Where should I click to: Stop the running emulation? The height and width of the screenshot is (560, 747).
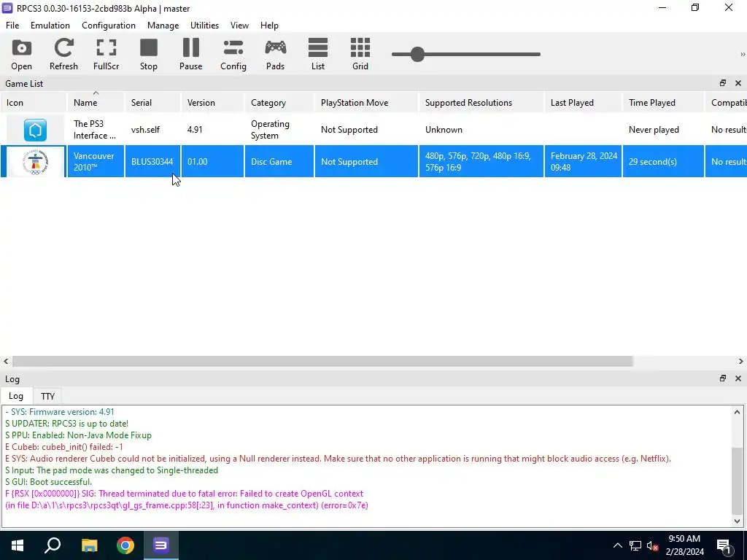tap(149, 54)
